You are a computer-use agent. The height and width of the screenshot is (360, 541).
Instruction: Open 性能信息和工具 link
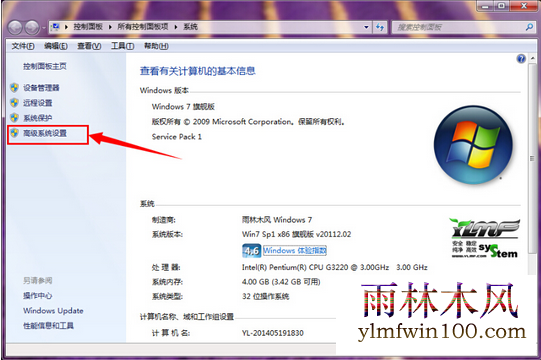coord(48,325)
